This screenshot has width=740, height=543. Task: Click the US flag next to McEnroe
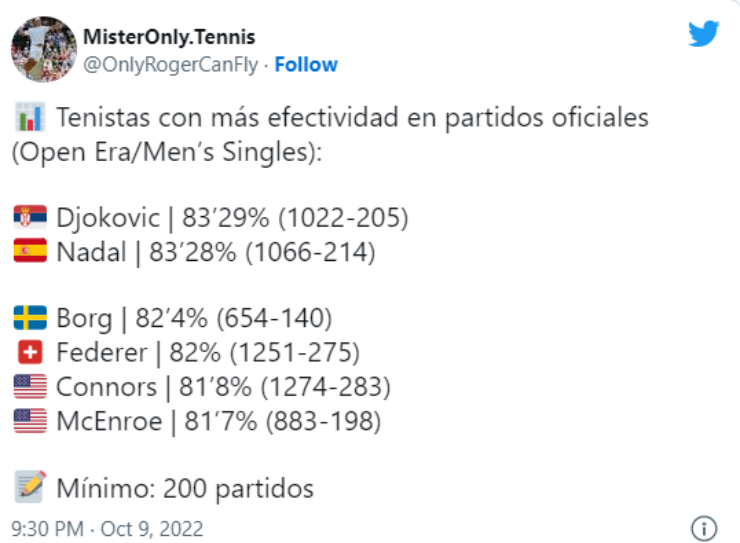click(x=28, y=421)
